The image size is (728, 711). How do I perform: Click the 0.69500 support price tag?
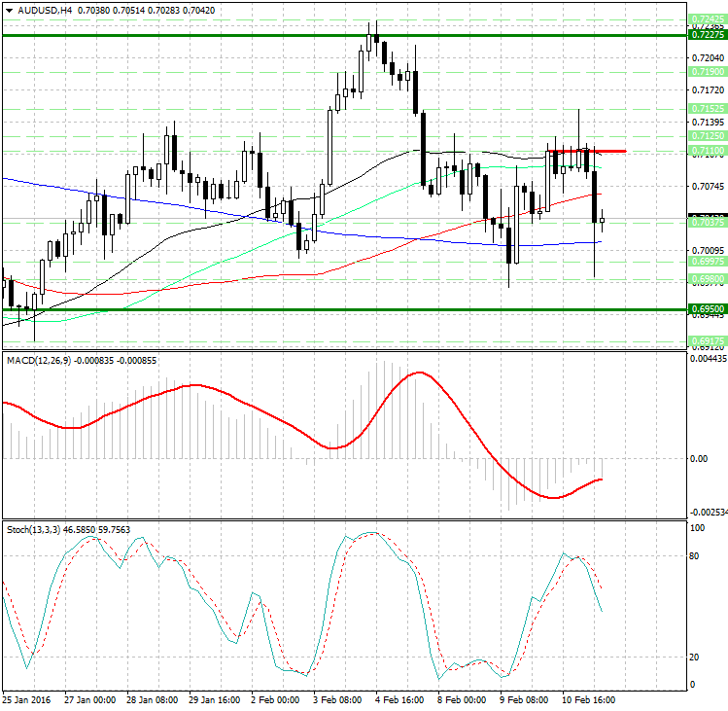pos(706,309)
